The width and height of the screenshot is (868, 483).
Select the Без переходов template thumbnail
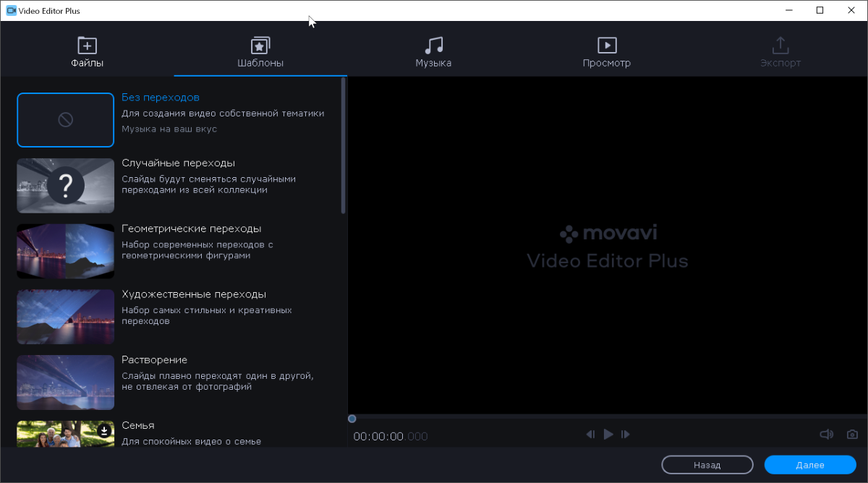(x=66, y=120)
